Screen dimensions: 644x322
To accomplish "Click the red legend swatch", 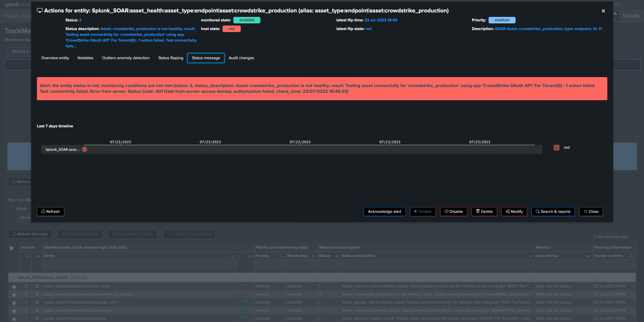I will (x=557, y=148).
